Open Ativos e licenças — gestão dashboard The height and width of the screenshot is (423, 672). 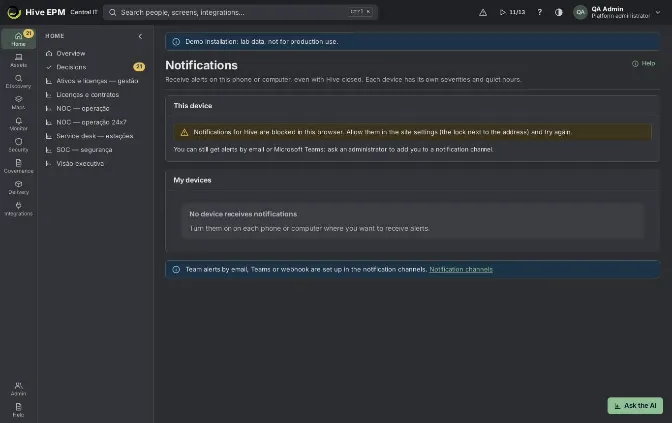pos(95,81)
